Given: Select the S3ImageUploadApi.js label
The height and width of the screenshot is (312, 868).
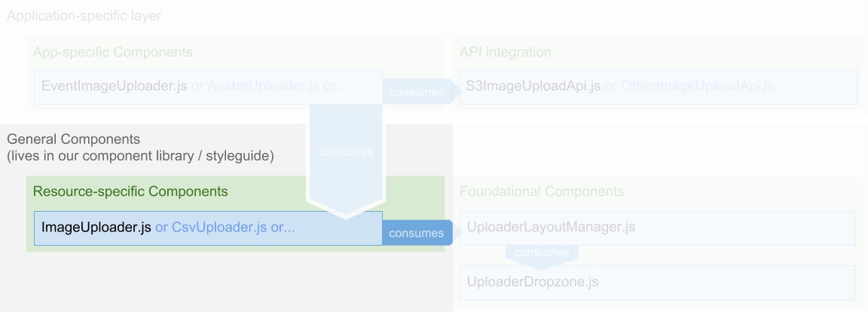Looking at the screenshot, I should [x=533, y=86].
